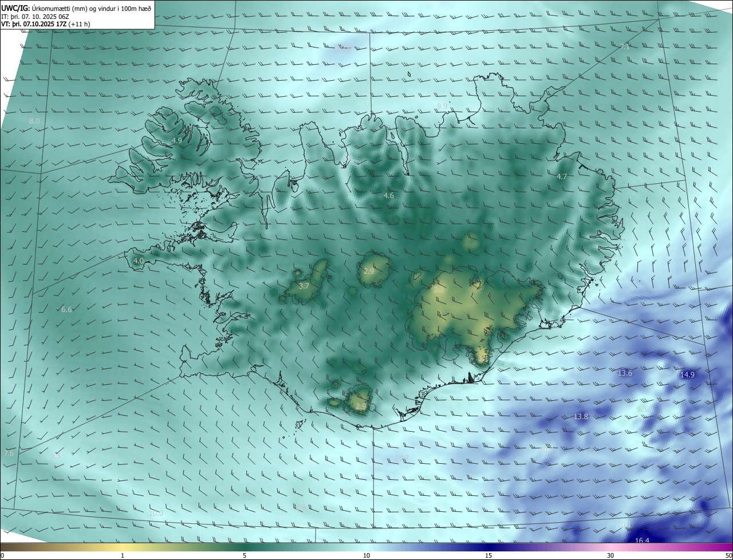Click the '1' tick on the color scale
733x560 pixels.
coord(123,556)
